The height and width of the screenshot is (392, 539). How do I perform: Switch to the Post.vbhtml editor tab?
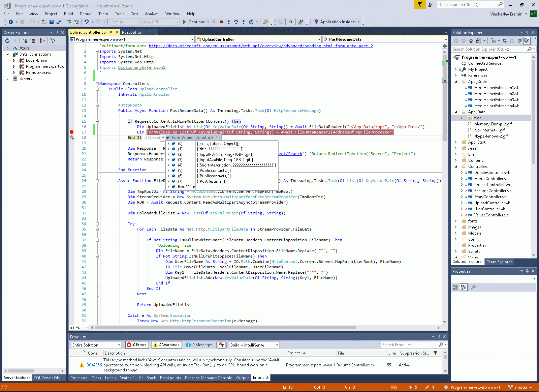(x=132, y=32)
